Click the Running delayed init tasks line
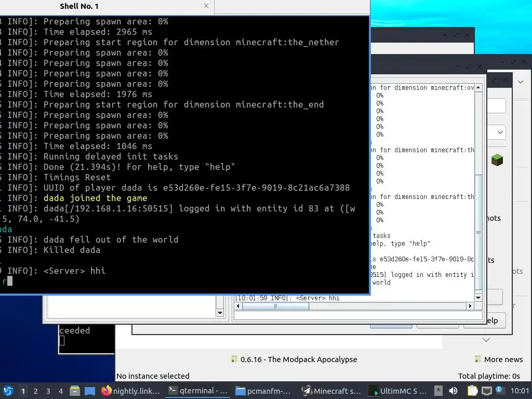The width and height of the screenshot is (532, 399). tap(111, 156)
